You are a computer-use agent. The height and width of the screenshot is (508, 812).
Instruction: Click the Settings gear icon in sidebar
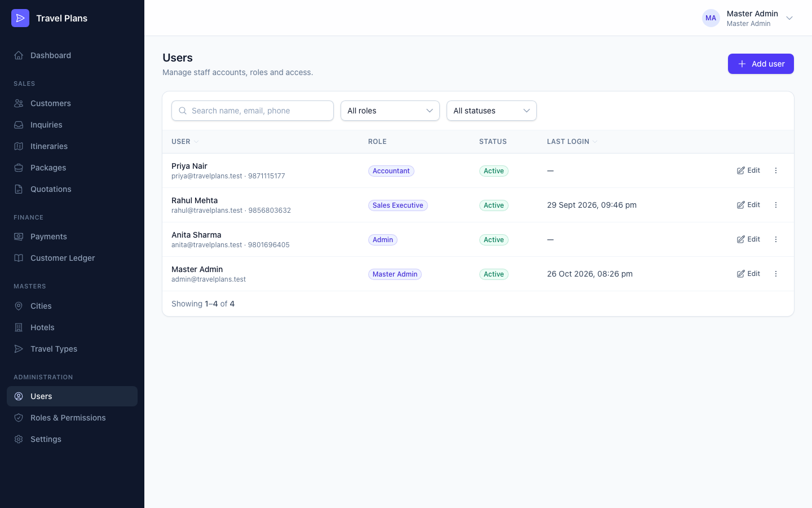(19, 439)
